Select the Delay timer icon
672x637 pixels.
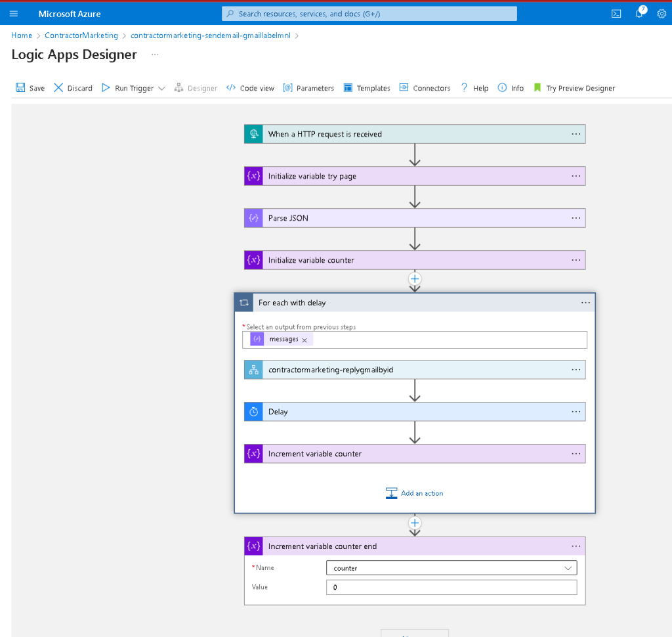254,411
